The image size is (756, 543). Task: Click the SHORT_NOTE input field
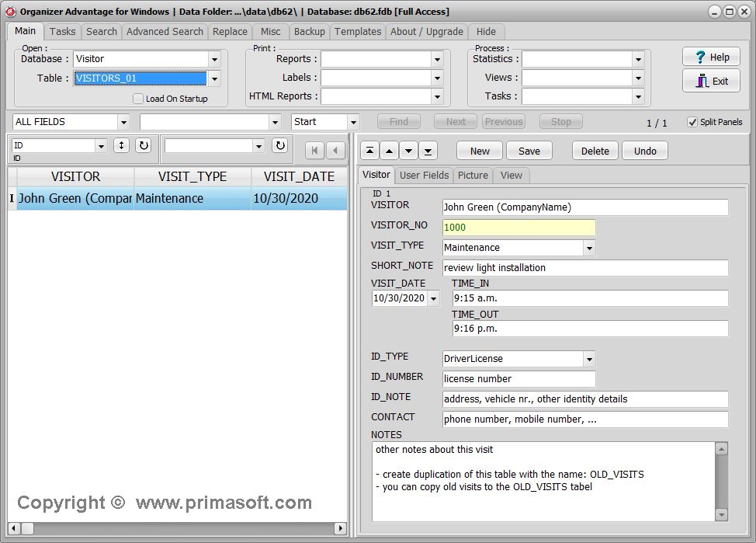(584, 268)
